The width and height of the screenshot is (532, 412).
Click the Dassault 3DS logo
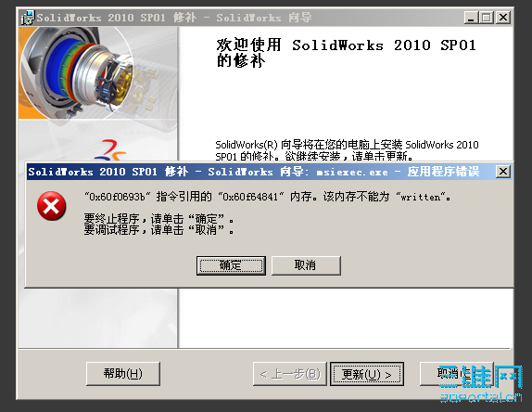click(110, 149)
